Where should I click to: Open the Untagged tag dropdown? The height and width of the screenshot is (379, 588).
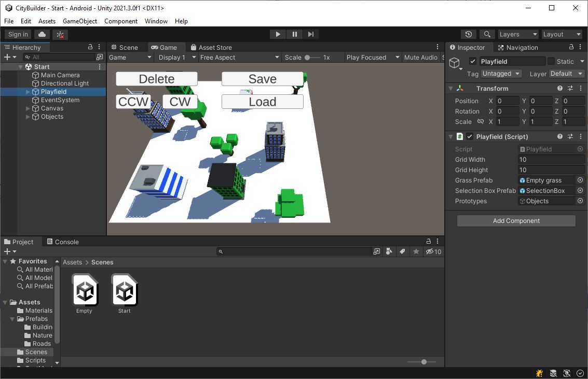(x=500, y=74)
